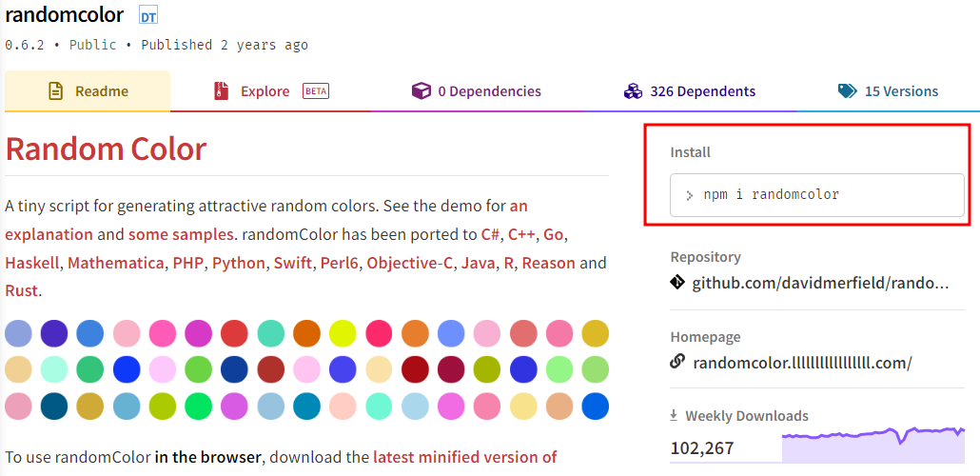980x476 pixels.
Task: Click the weekly downloads sparkline chart
Action: coord(873,445)
